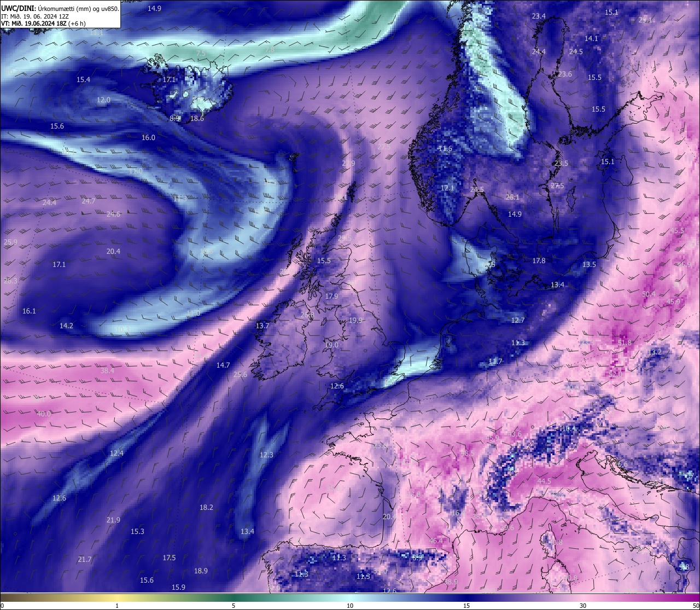Viewport: 700px width, 610px height.
Task: Click the 12.1 value over southern Norway
Action: point(447,188)
